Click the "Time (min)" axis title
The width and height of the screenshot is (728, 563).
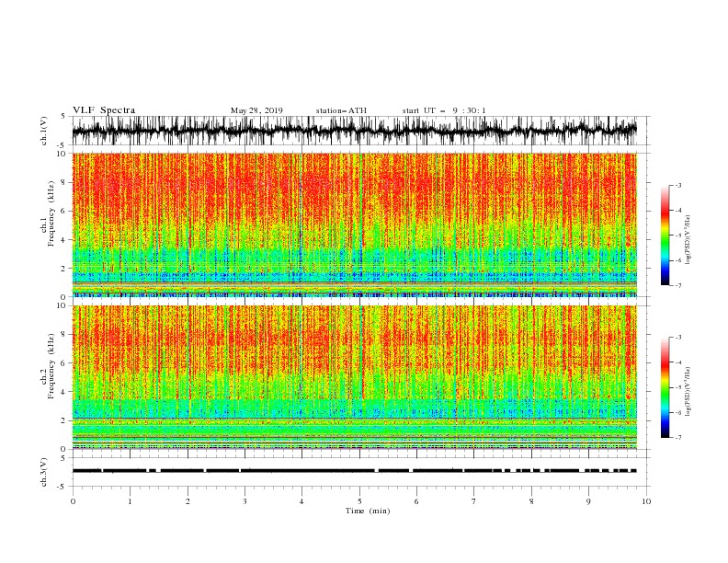point(368,511)
